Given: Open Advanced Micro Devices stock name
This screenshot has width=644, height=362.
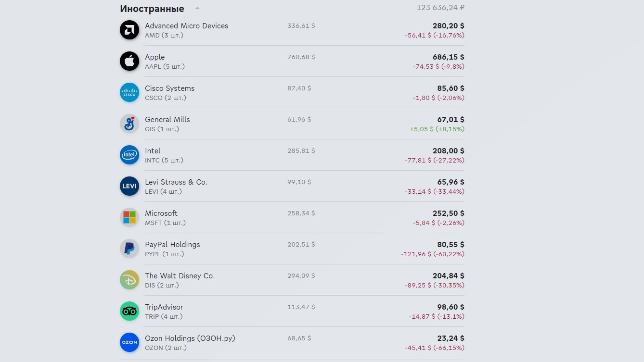Looking at the screenshot, I should (x=187, y=25).
